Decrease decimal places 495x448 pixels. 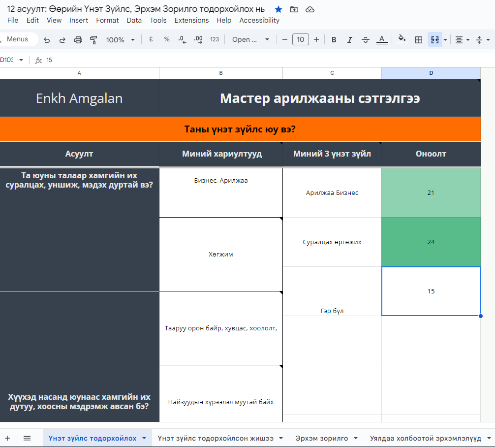[x=182, y=39]
